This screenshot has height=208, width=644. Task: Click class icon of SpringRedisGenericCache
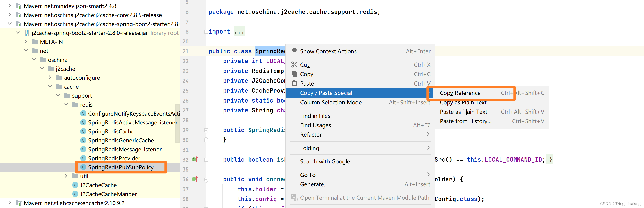(83, 140)
